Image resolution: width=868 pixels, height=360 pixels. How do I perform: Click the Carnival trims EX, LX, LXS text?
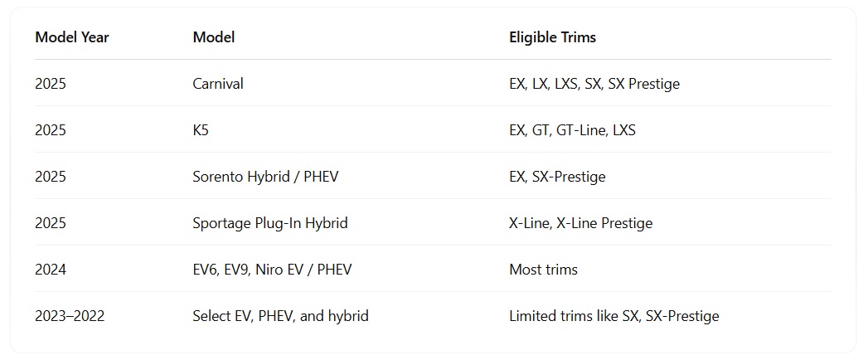pos(594,84)
